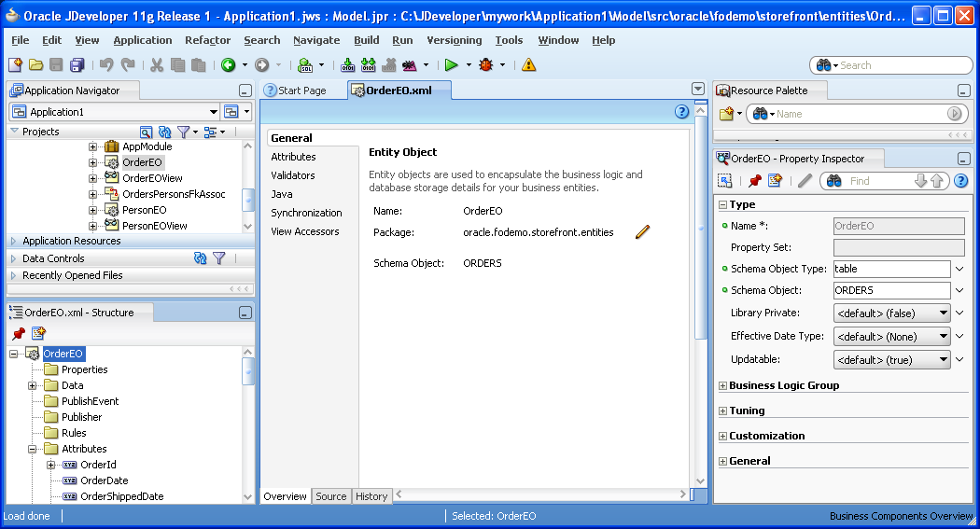Select OrderEOView in the Projects tree
Image resolution: width=980 pixels, height=529 pixels.
click(x=152, y=178)
